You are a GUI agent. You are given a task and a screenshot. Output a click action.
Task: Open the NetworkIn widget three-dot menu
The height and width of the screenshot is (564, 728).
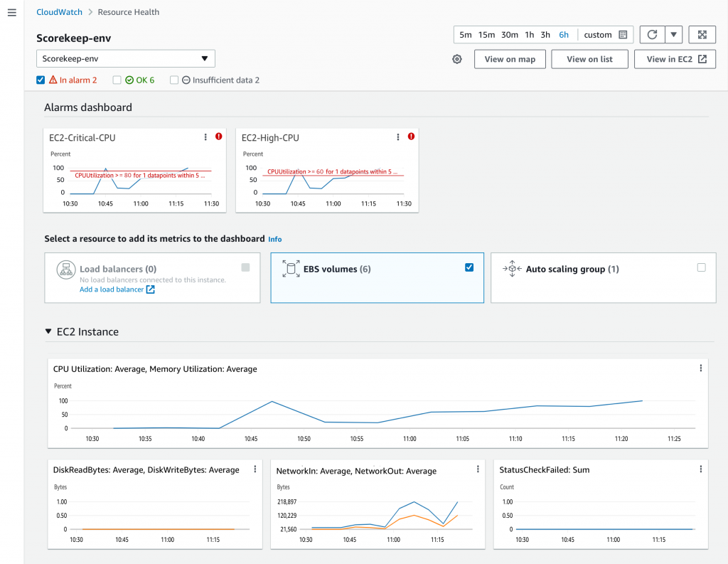point(477,469)
